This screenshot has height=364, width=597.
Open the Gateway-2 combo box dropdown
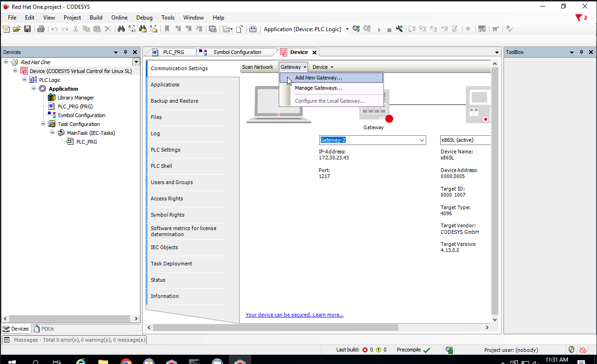point(422,140)
